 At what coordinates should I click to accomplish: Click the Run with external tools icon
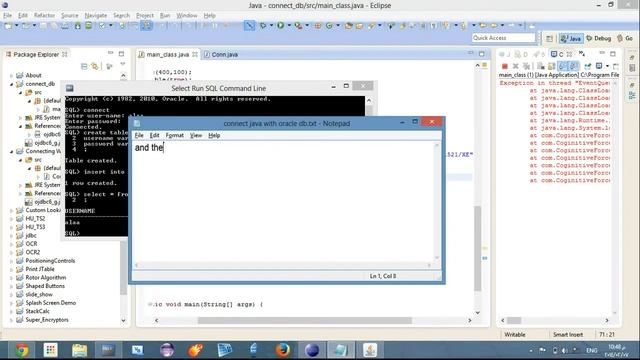pos(298,25)
